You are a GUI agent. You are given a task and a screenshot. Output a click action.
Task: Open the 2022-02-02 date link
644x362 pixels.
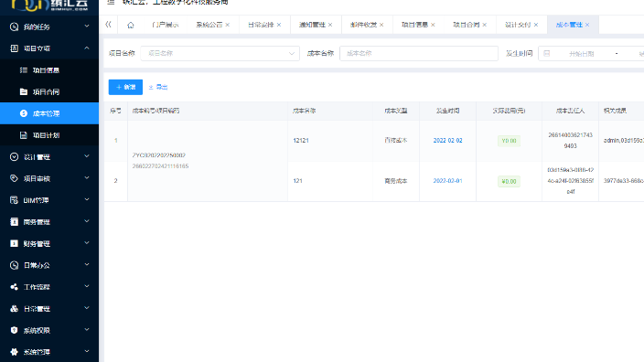tap(447, 141)
